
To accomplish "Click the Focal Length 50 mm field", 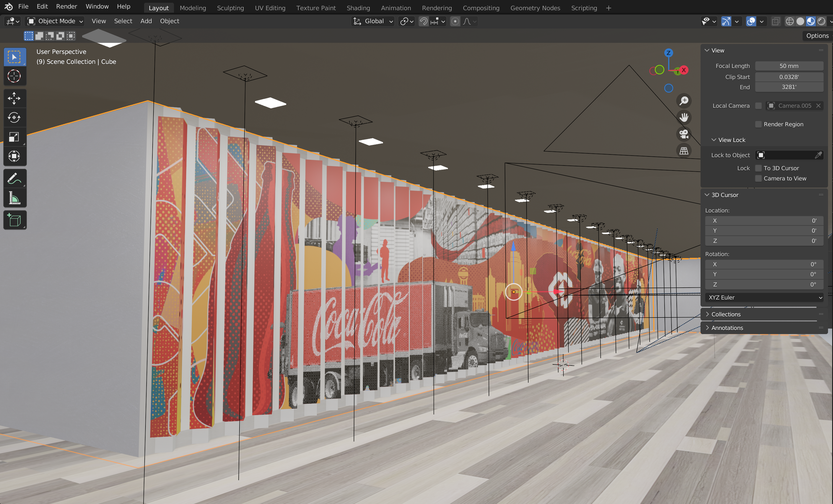I will pos(789,66).
